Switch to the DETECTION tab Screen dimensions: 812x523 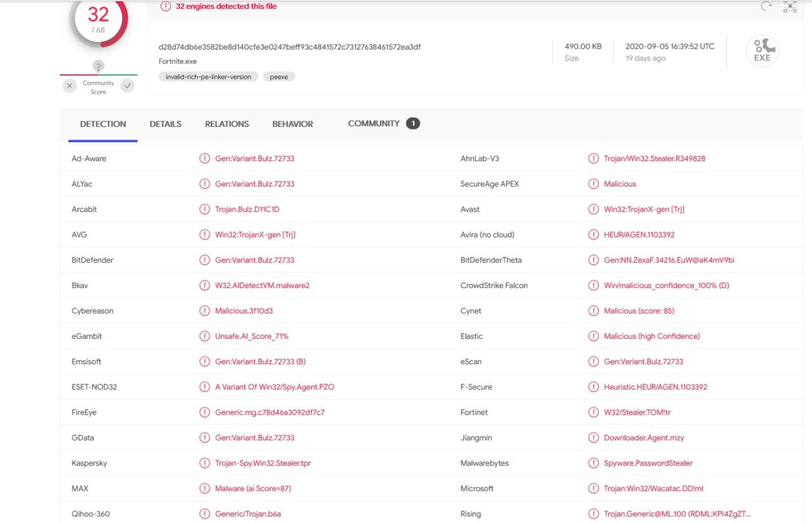[x=103, y=124]
